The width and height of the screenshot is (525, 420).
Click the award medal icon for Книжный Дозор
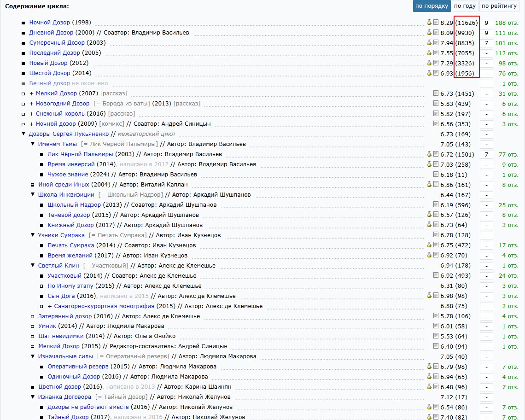tap(429, 224)
